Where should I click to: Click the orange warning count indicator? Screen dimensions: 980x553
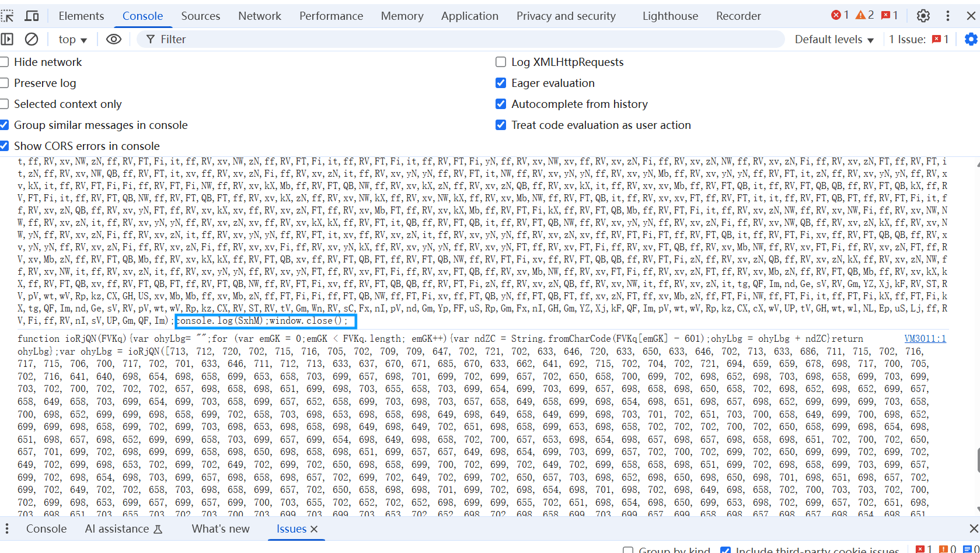(865, 15)
